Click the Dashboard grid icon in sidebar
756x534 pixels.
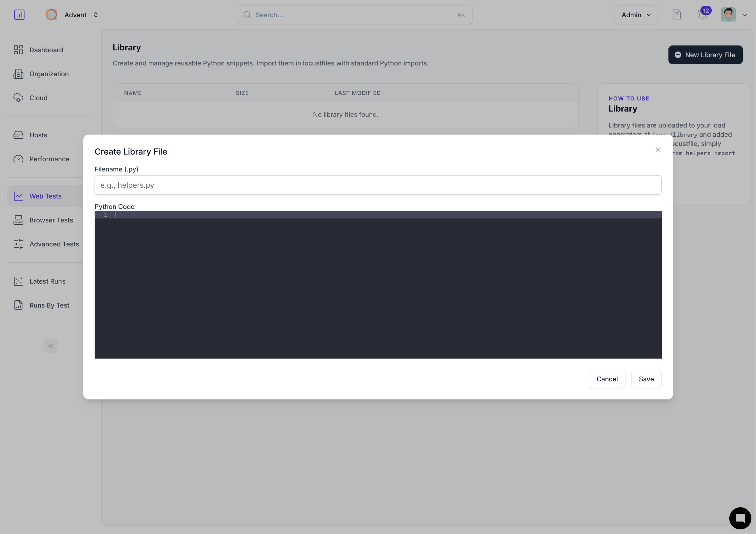click(18, 50)
